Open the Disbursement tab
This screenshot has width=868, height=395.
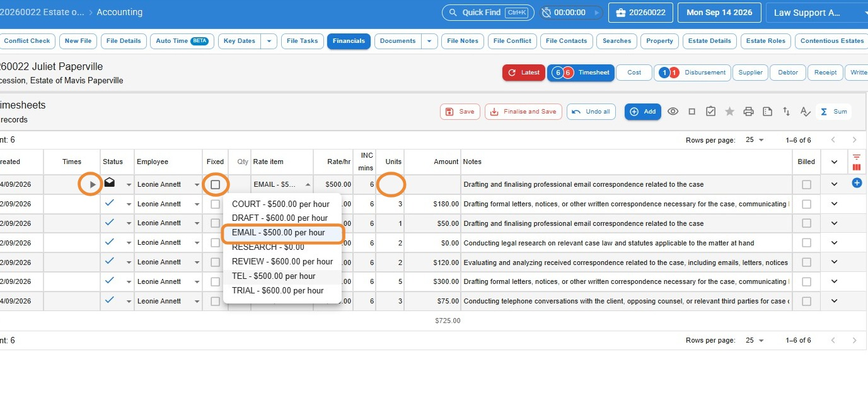pos(692,73)
